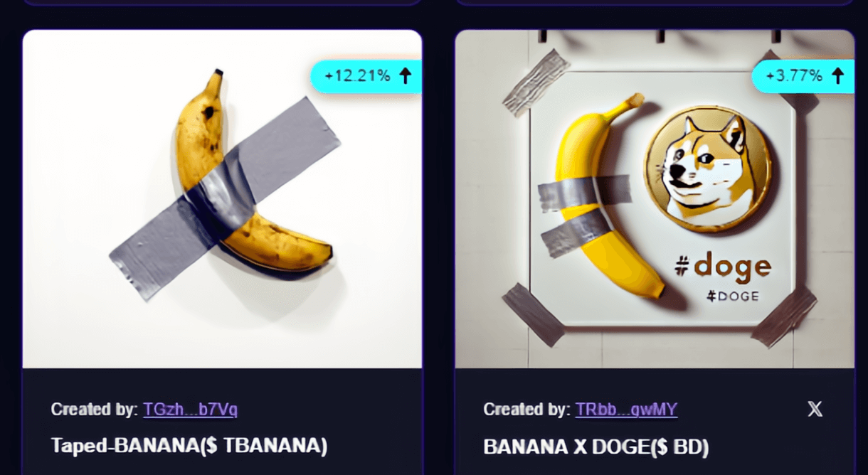
Task: Click the tape strip at the artwork's top-left corner
Action: pyautogui.click(x=536, y=83)
